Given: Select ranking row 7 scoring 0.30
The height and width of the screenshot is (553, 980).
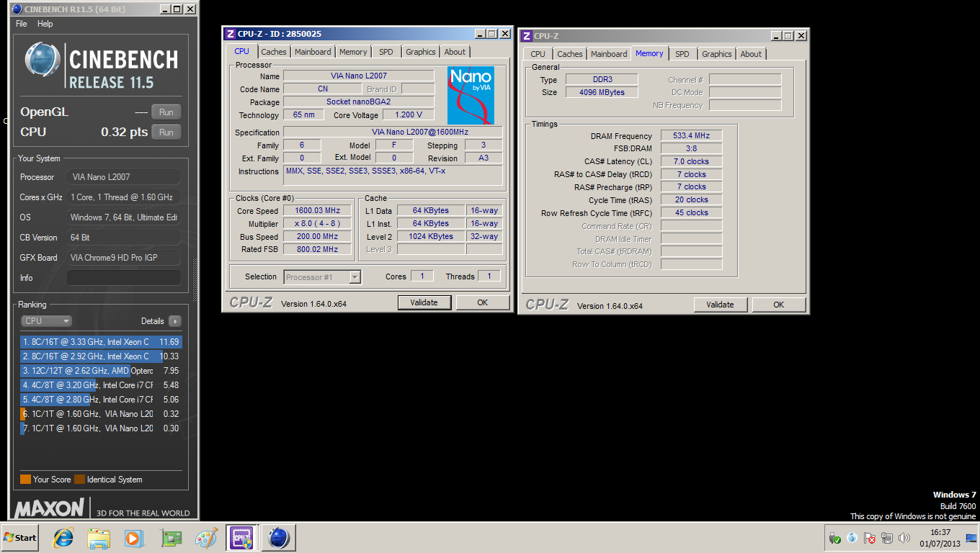Looking at the screenshot, I should [x=101, y=428].
